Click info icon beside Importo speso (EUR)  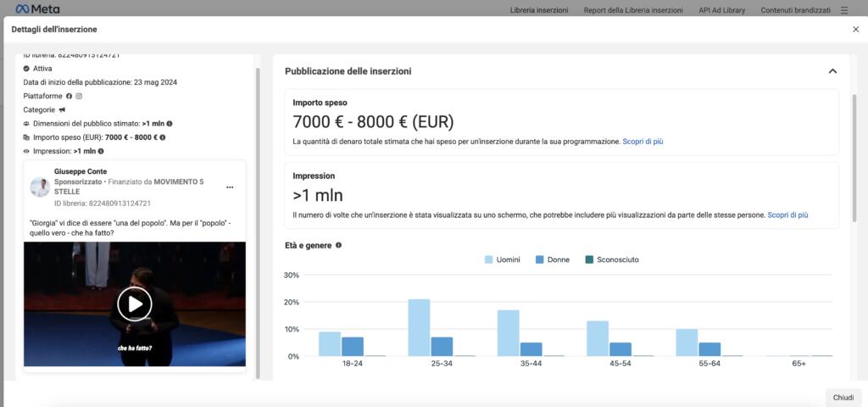[163, 137]
